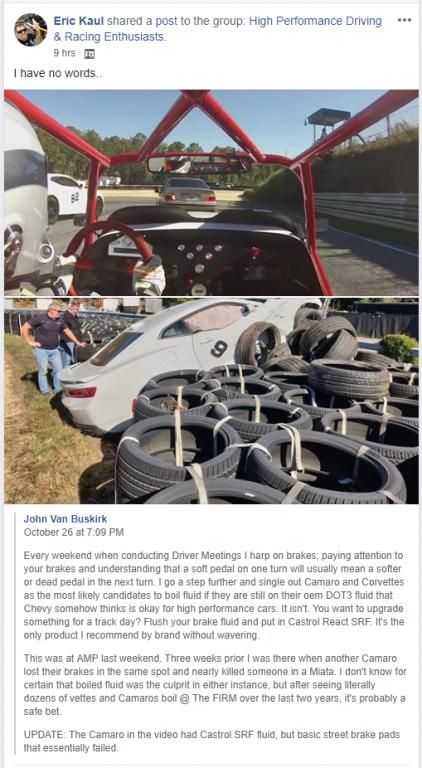
Task: Click the number 9 on the Camaro's door
Action: (219, 348)
